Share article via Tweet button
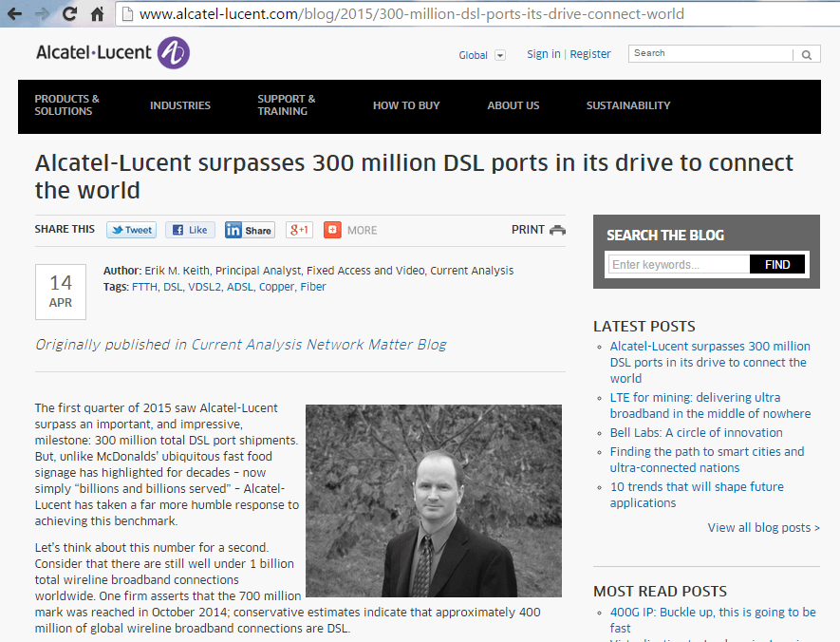The image size is (840, 642). (x=131, y=230)
